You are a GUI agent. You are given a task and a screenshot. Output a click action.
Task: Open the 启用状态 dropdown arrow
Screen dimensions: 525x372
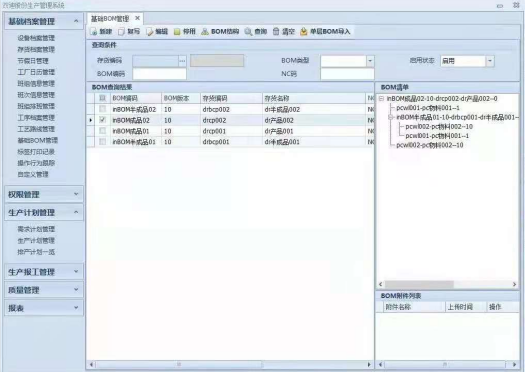pyautogui.click(x=490, y=61)
